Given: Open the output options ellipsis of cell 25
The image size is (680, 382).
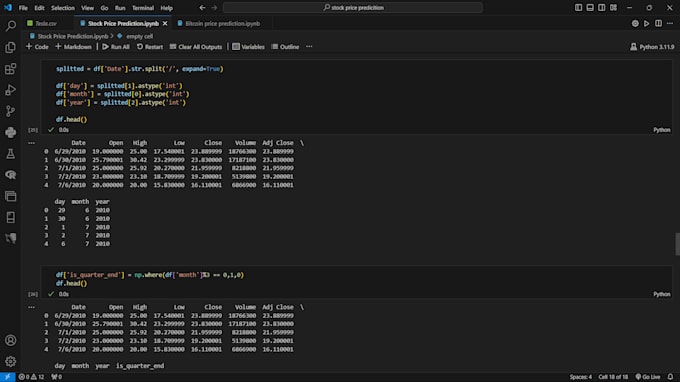Looking at the screenshot, I should click(32, 143).
